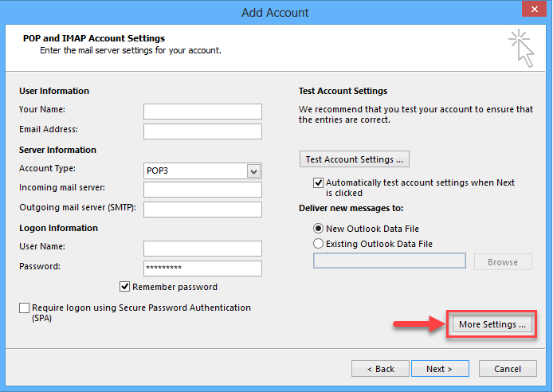
Task: Close the Add Account dialog
Action: pos(535,10)
